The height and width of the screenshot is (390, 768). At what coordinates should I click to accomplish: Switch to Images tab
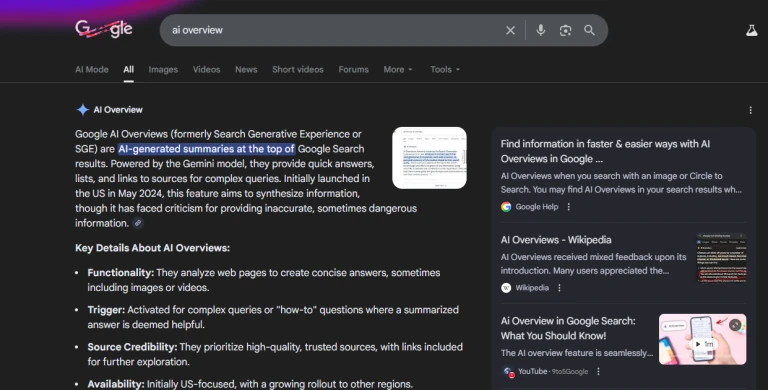pos(163,70)
